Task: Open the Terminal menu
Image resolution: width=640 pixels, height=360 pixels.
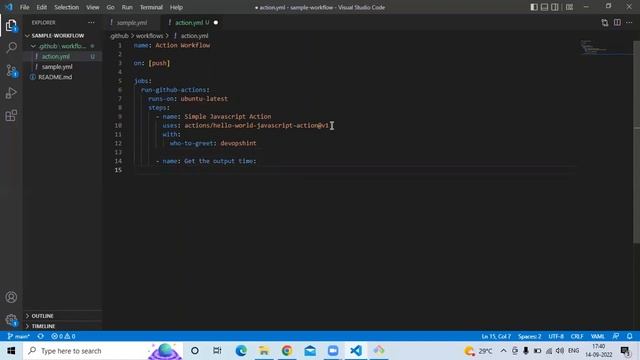Action: click(151, 7)
